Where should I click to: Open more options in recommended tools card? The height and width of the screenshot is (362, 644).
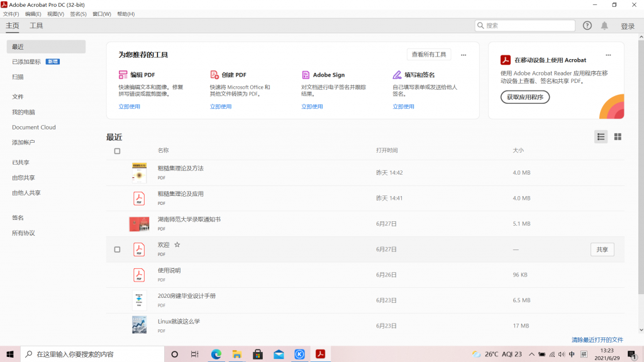pyautogui.click(x=464, y=55)
